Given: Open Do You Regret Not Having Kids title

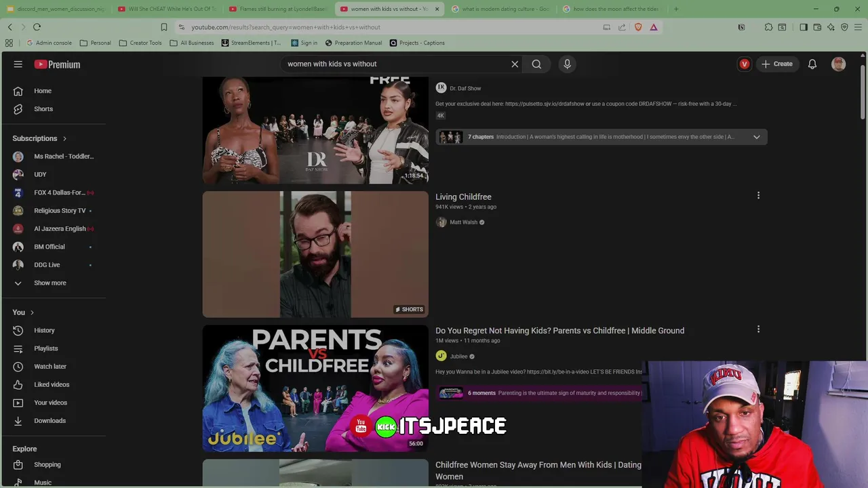Looking at the screenshot, I should click(x=559, y=331).
